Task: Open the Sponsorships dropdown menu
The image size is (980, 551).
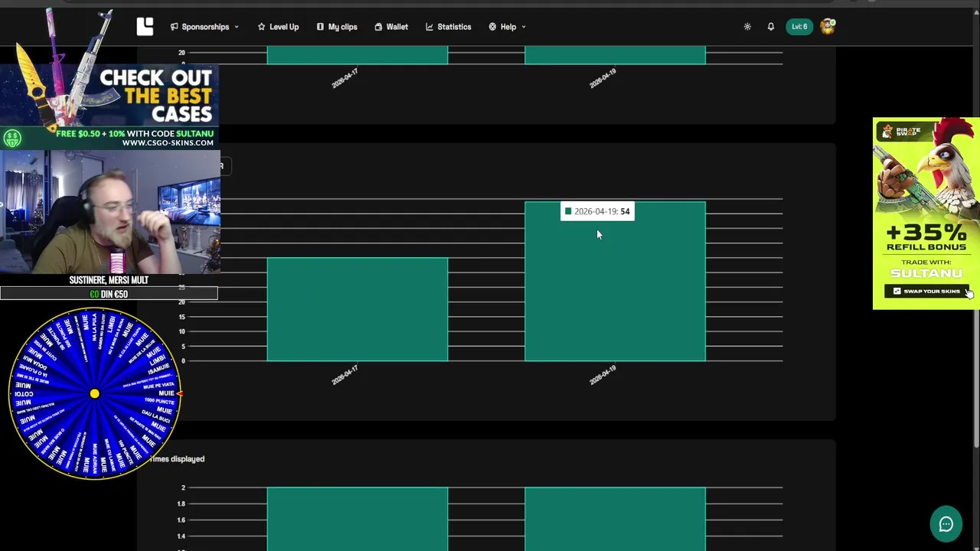Action: (204, 27)
